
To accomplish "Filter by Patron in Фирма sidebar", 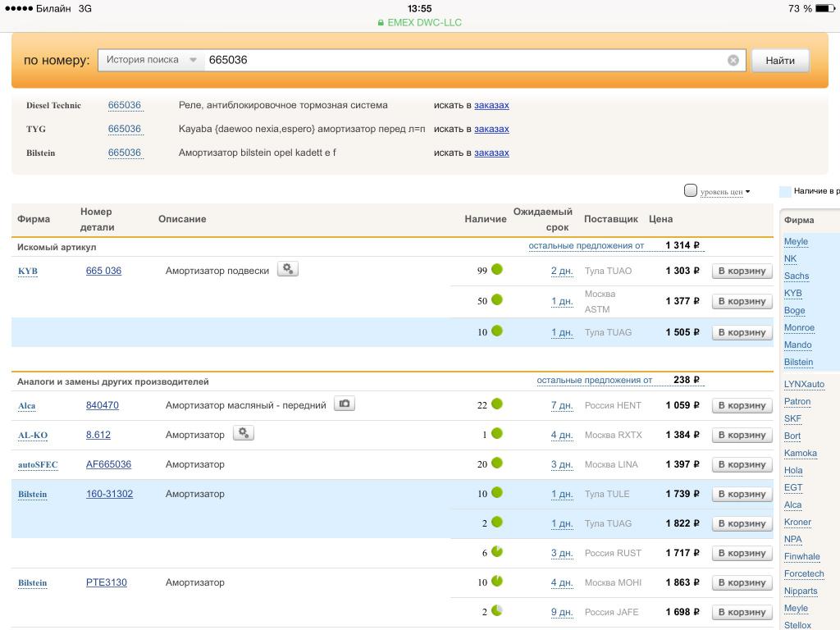I will [x=797, y=401].
